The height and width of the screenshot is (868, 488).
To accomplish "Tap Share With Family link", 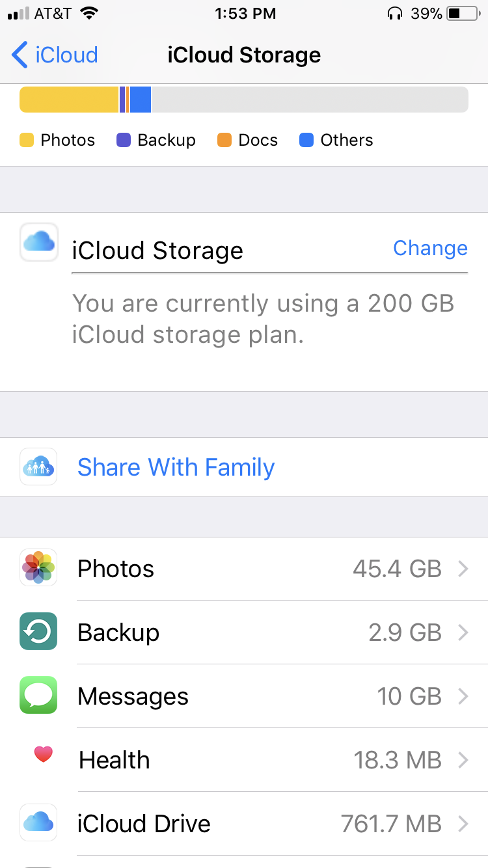I will tap(176, 467).
